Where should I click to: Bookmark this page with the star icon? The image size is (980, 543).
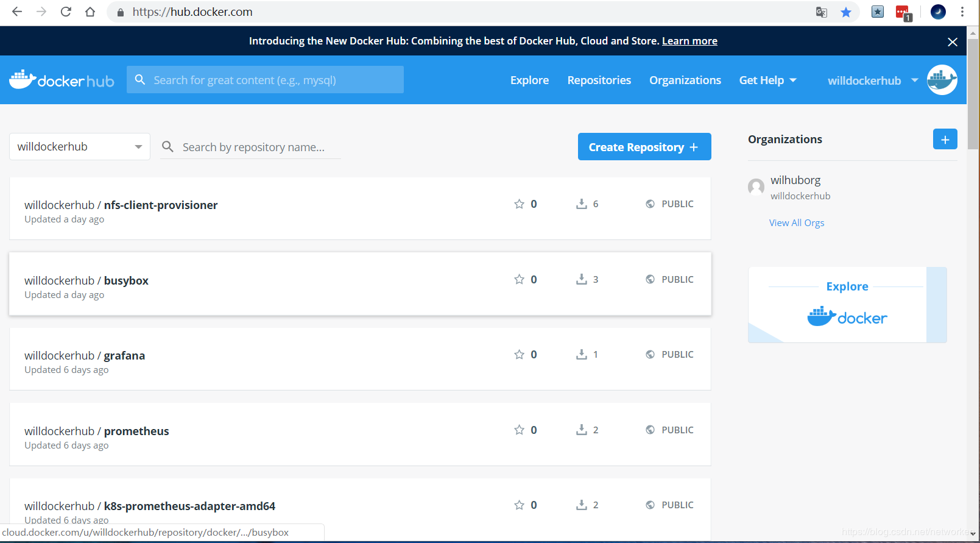(846, 12)
